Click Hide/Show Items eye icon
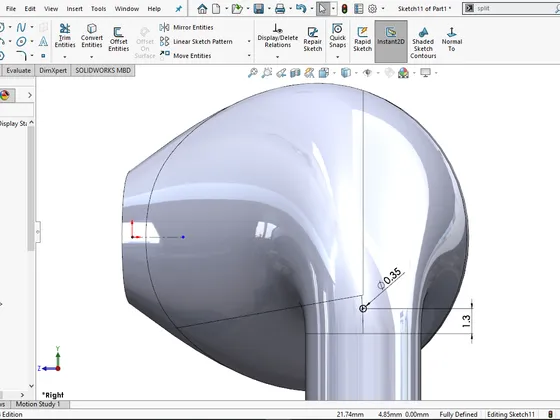Viewport: 560px width, 420px height. pyautogui.click(x=367, y=73)
